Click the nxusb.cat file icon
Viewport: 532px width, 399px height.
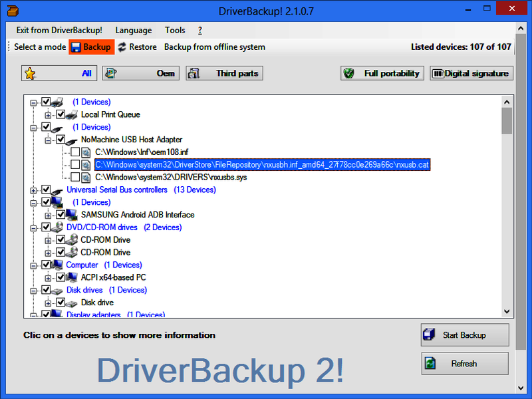point(86,165)
